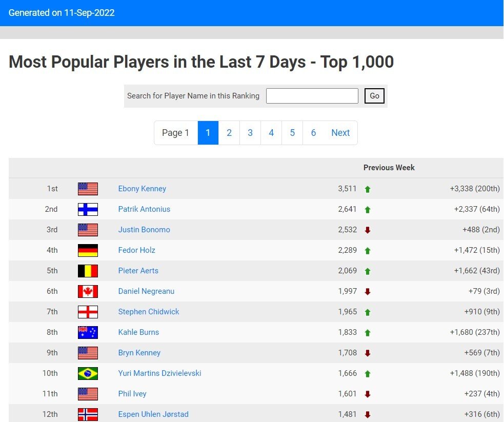
Task: Click the '10th' rank cell
Action: 50,373
